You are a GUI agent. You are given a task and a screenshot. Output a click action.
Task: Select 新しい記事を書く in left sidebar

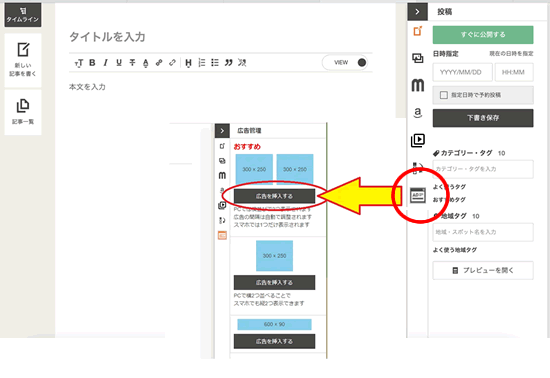[23, 60]
